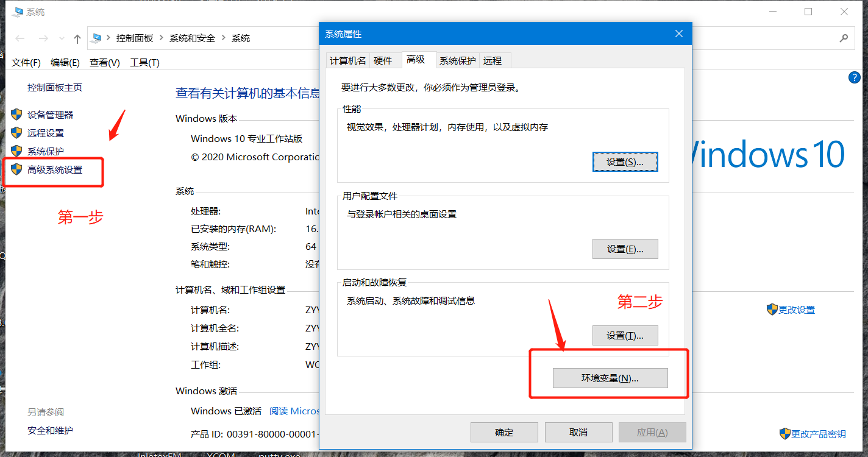Click the 'Windows 10 专业工作站版' text
Image resolution: width=868 pixels, height=457 pixels.
[247, 139]
